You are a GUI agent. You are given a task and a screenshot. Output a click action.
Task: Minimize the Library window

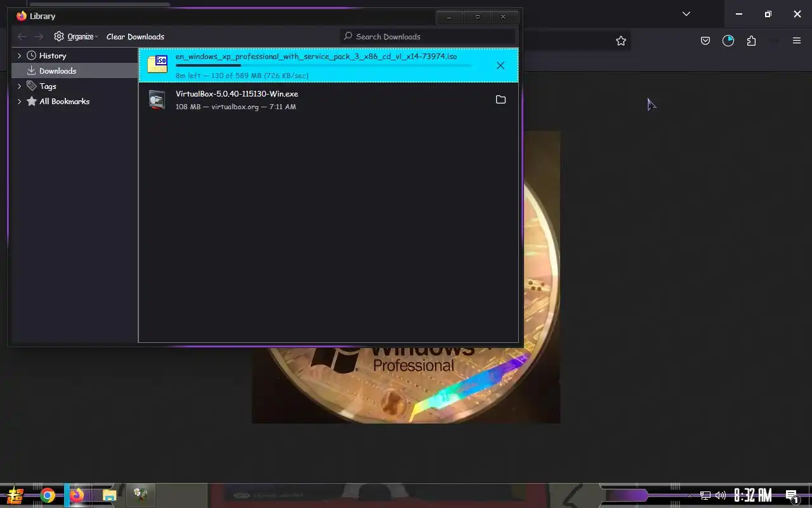[x=449, y=17]
